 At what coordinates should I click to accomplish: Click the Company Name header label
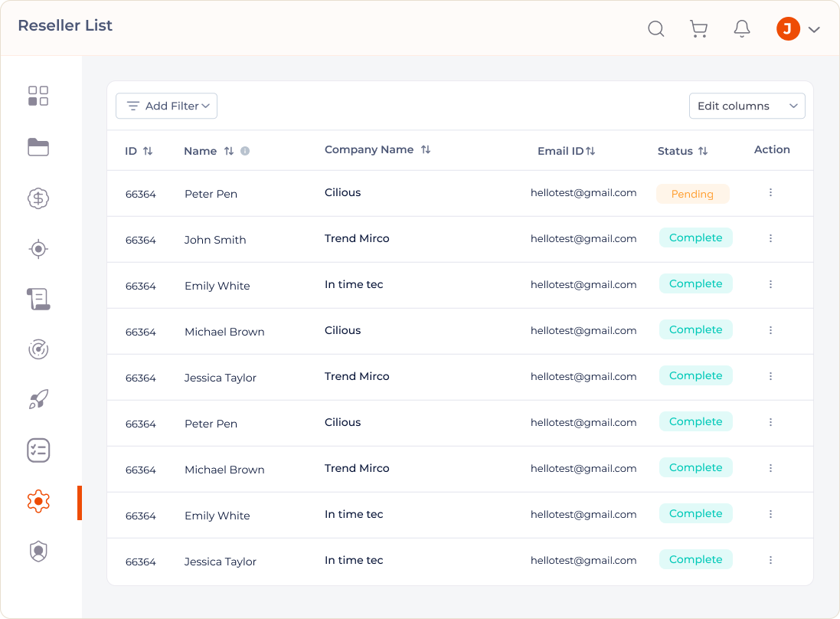[369, 149]
